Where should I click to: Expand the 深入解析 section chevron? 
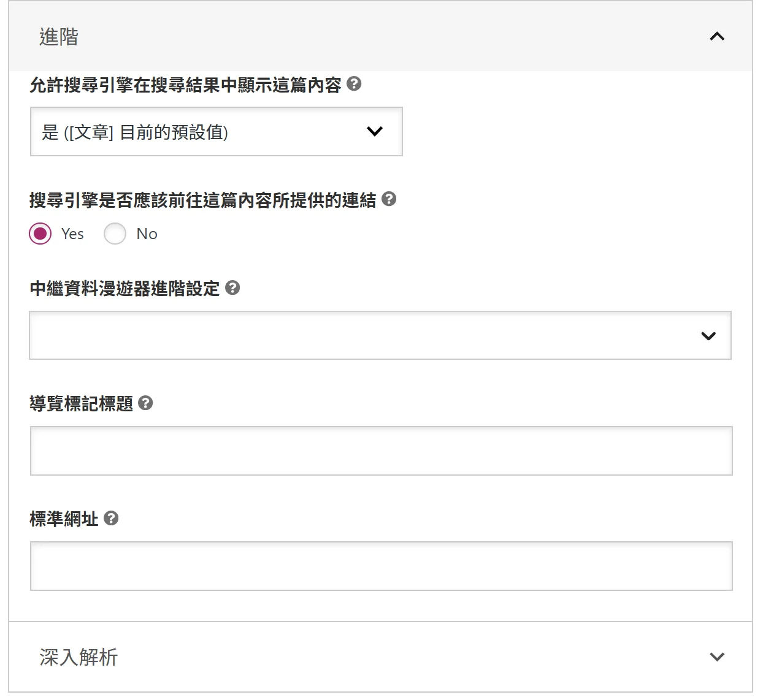coord(717,657)
